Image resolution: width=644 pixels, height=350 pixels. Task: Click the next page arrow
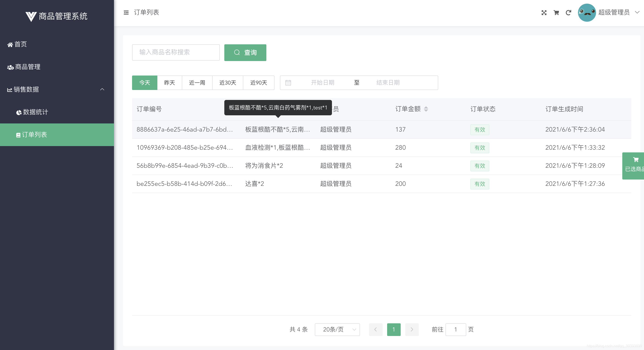(412, 329)
